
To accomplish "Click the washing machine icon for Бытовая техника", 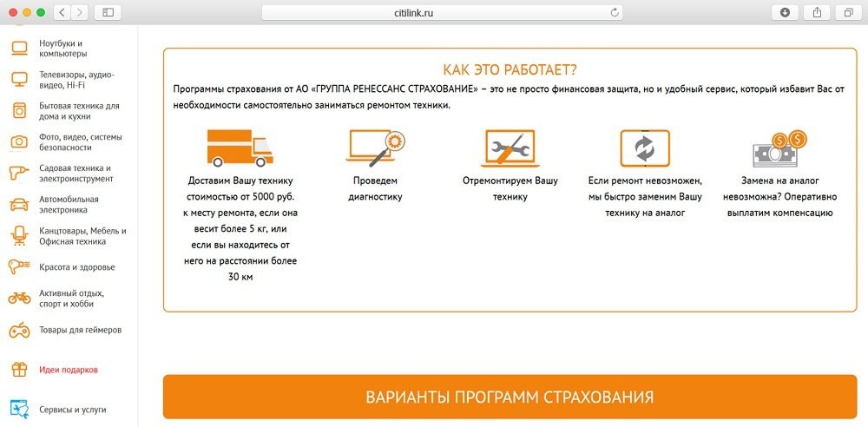I will [19, 111].
